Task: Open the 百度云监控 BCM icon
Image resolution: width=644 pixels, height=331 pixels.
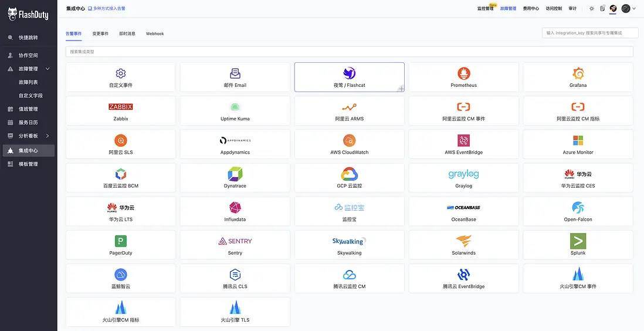Action: 121,174
